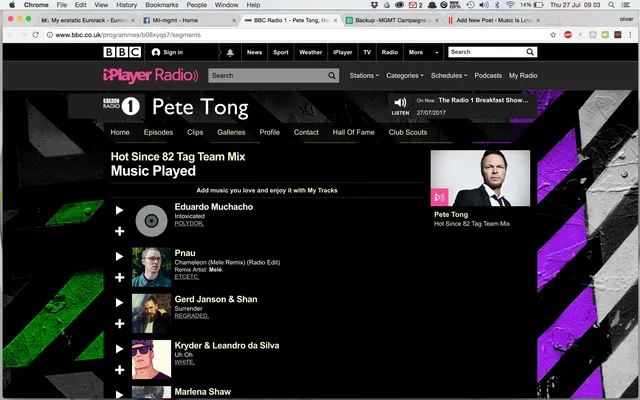This screenshot has width=640, height=400.
Task: Click the pink play-episode icon on Pete Tong image
Action: coord(440,197)
